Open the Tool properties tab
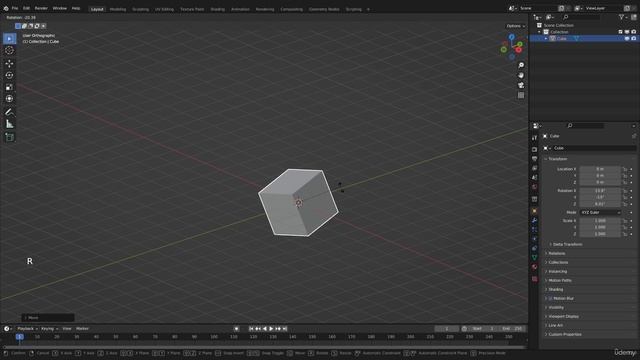This screenshot has height=360, width=640. click(534, 138)
